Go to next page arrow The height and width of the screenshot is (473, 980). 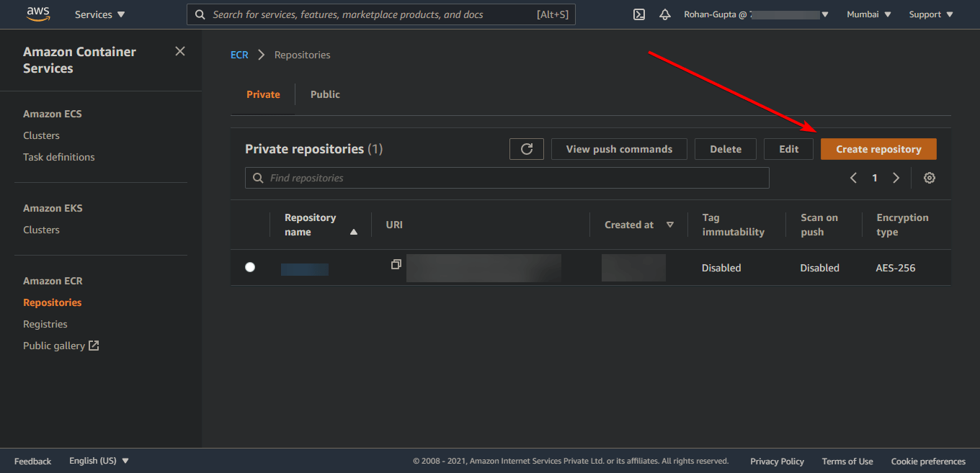896,178
